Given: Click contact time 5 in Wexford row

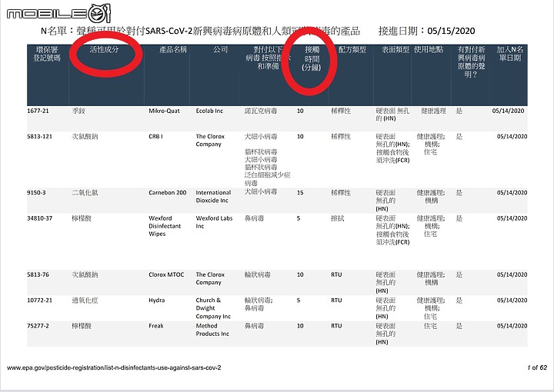Looking at the screenshot, I should tap(299, 218).
